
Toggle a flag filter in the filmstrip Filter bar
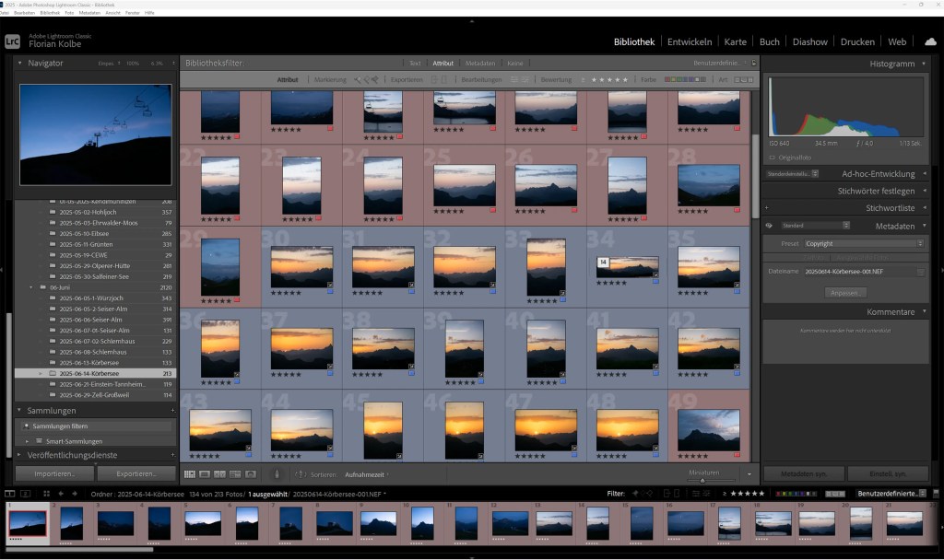634,494
